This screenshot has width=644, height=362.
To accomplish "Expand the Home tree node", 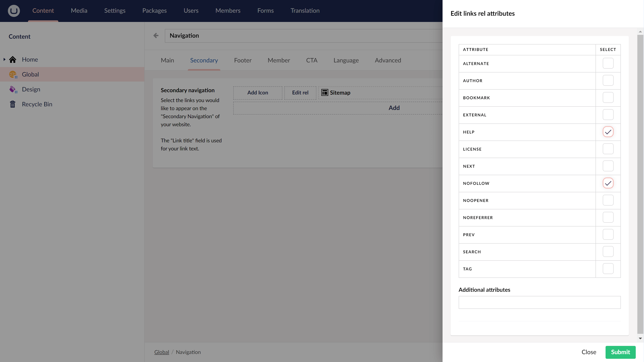I will pos(4,59).
